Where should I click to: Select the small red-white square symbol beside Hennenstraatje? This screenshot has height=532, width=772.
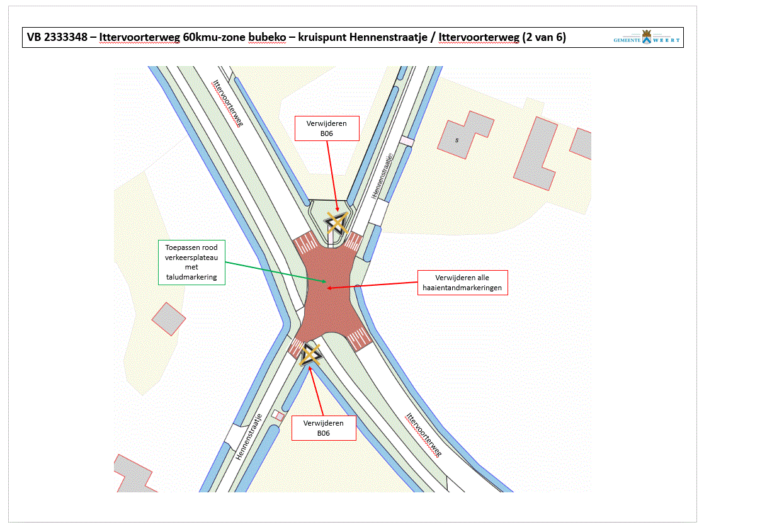(278, 416)
